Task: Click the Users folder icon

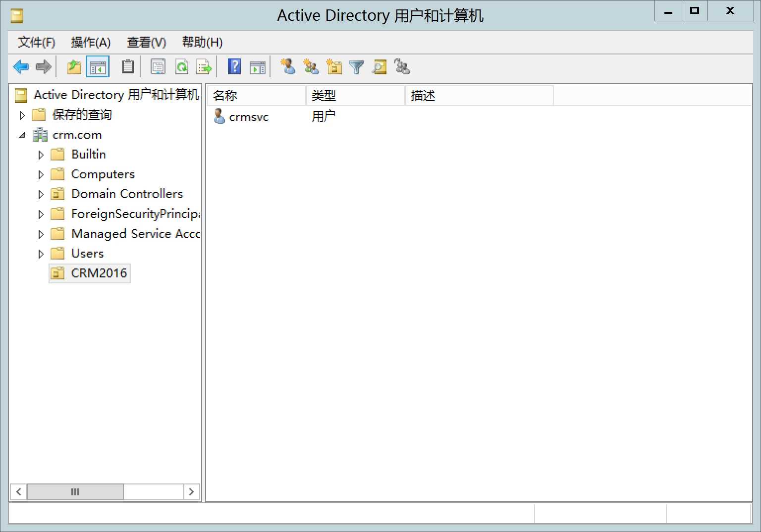Action: click(58, 253)
